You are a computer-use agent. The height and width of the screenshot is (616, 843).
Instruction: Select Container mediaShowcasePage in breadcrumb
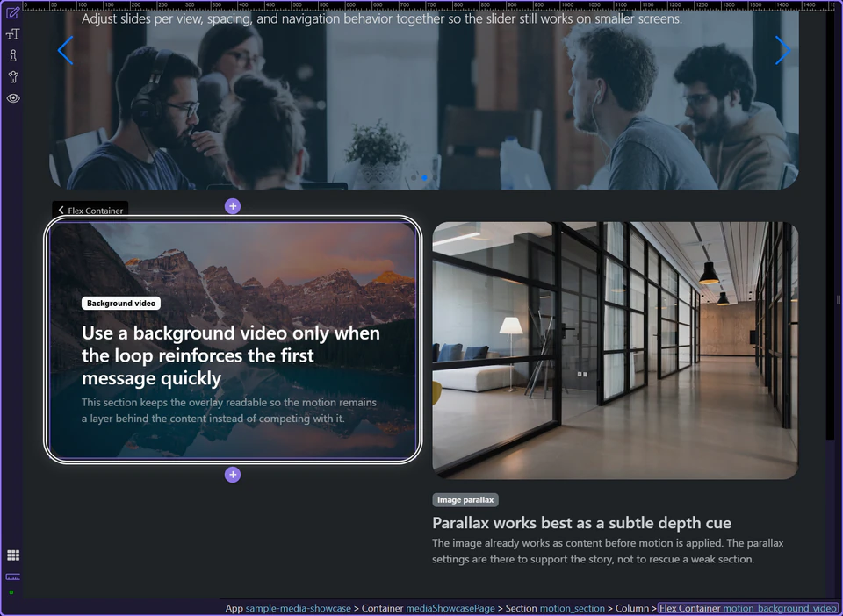[x=428, y=608]
